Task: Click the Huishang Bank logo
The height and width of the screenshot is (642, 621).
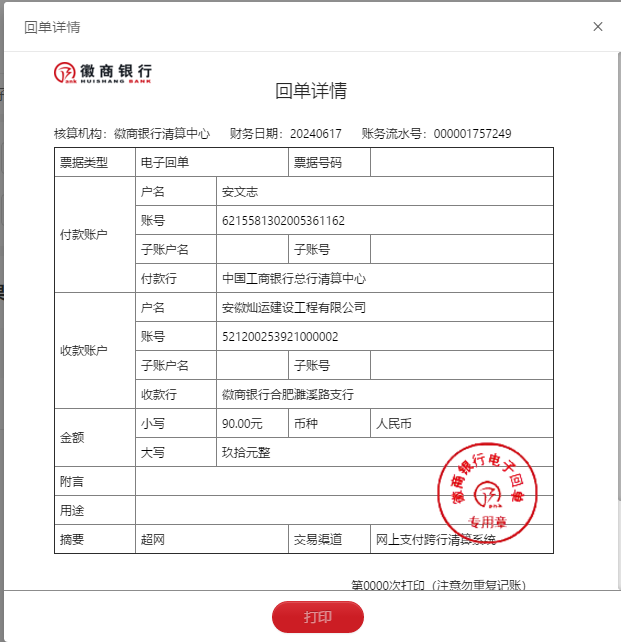Action: click(x=103, y=73)
